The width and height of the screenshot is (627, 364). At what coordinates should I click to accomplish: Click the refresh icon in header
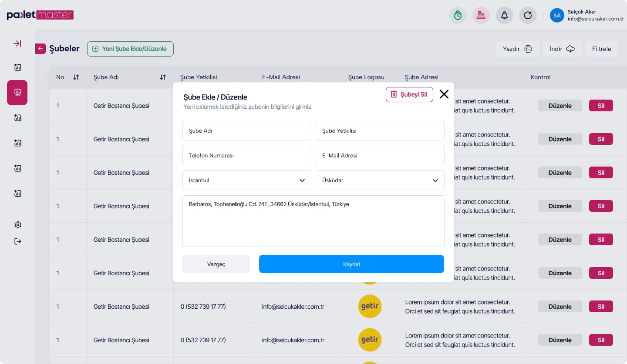528,16
